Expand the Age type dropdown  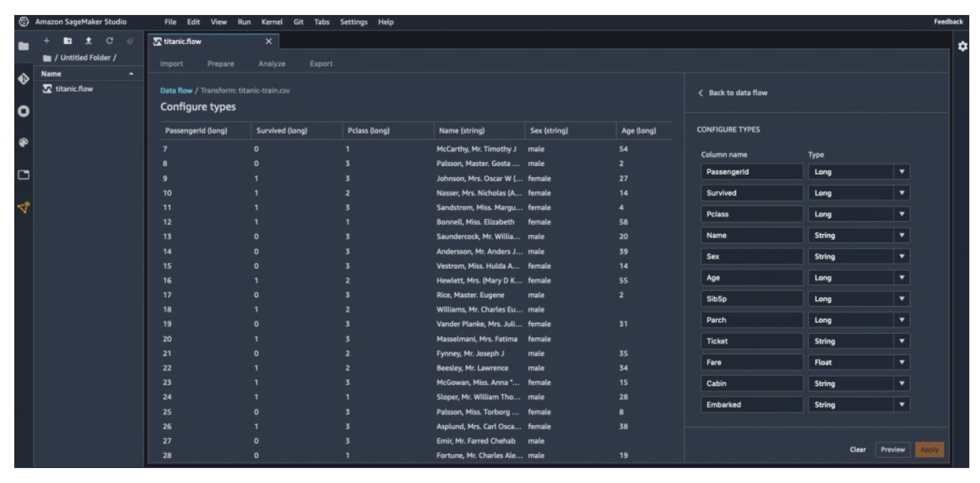click(x=901, y=278)
